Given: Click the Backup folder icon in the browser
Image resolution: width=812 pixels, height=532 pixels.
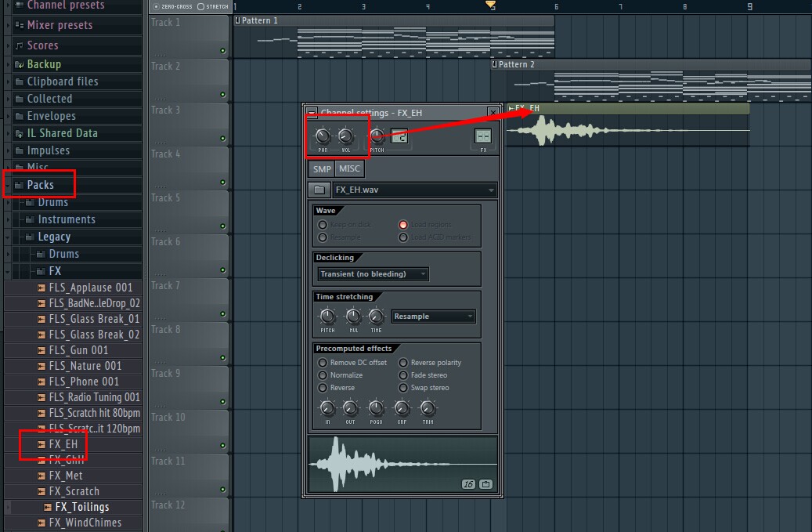Looking at the screenshot, I should pos(19,64).
